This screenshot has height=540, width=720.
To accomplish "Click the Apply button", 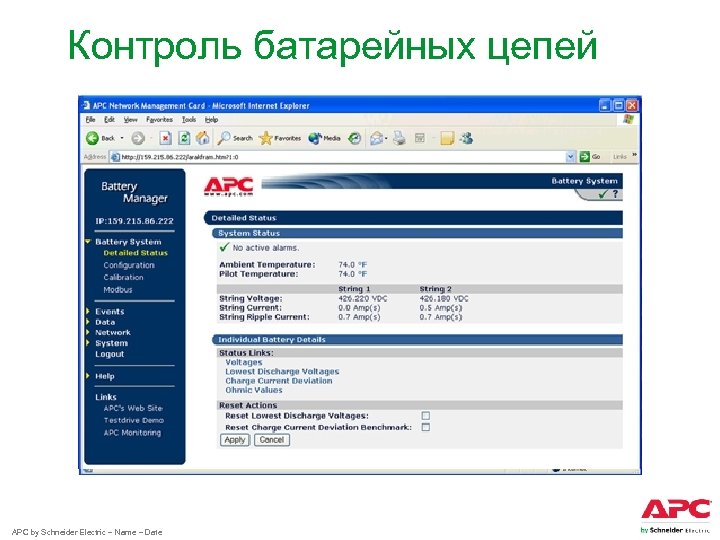I will [235, 440].
